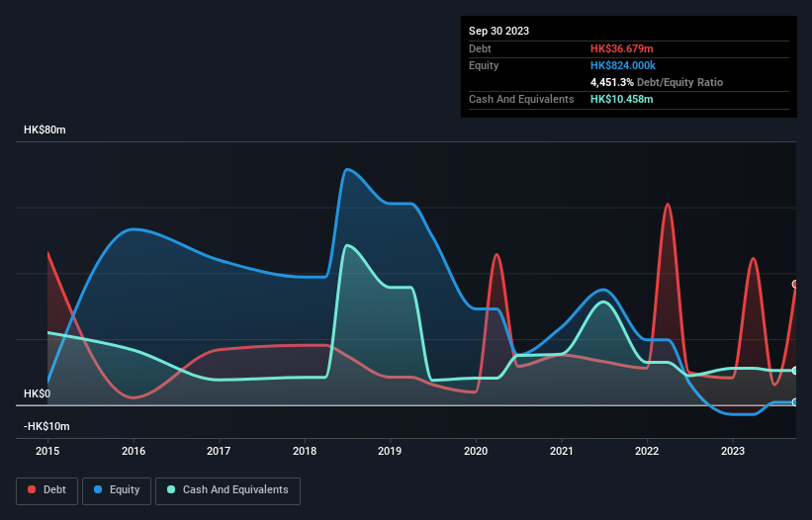Select the 2018 x-axis label
The image size is (812, 520).
[x=305, y=451]
